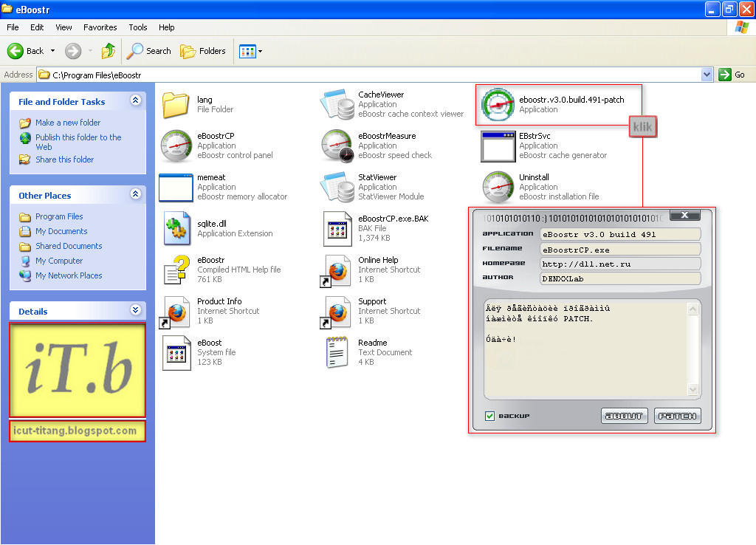
Task: Open the lang folder icon
Action: (176, 104)
